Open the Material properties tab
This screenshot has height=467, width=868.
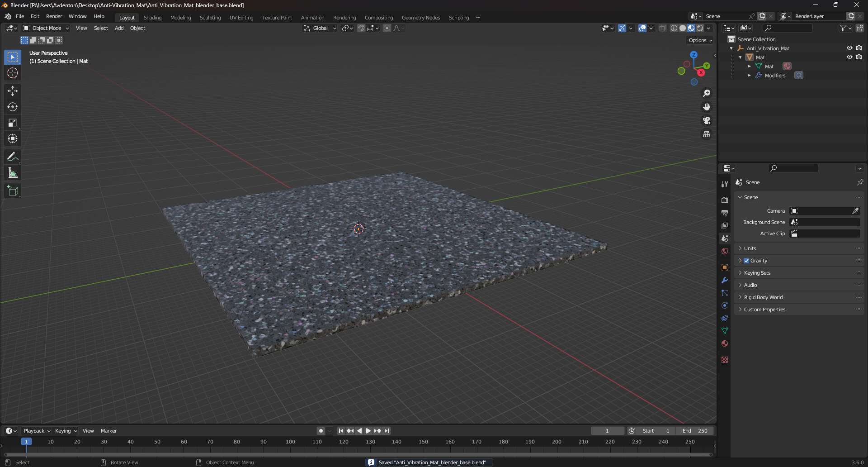(725, 343)
